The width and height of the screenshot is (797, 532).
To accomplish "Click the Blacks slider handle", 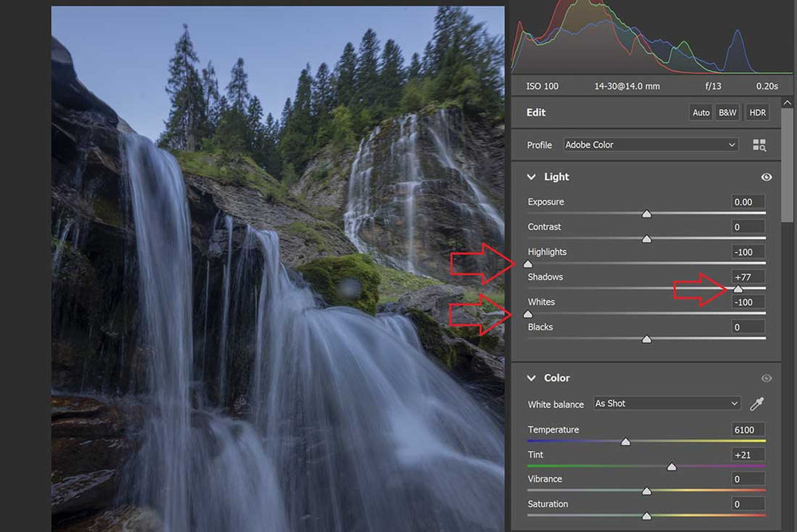I will coord(646,339).
